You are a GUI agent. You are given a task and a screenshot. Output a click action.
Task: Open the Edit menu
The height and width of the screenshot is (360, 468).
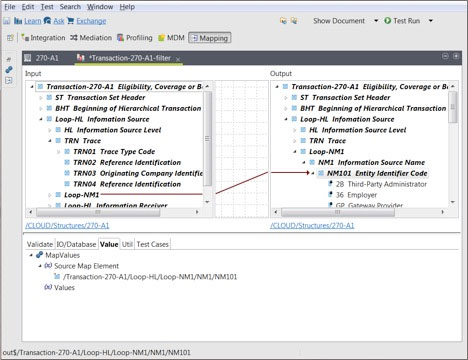click(x=28, y=7)
